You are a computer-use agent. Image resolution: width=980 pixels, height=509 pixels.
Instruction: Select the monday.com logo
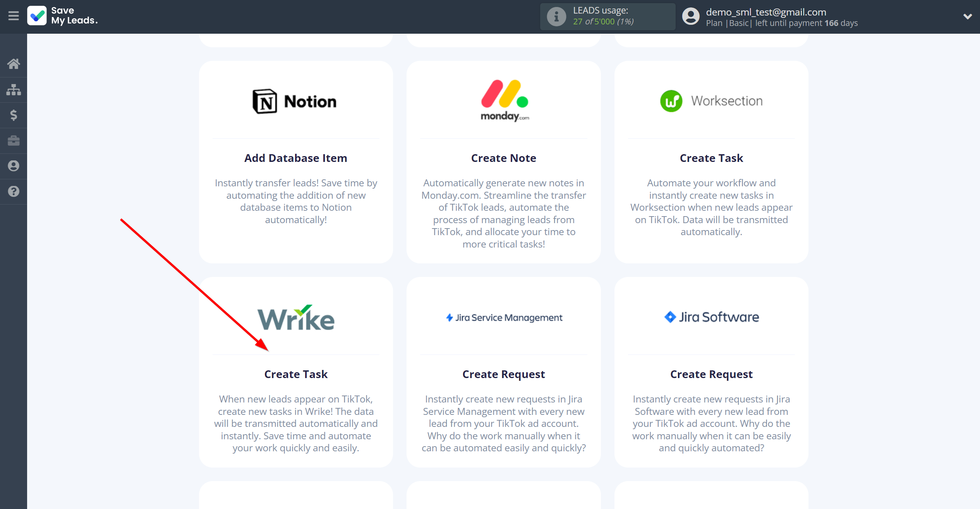[505, 101]
